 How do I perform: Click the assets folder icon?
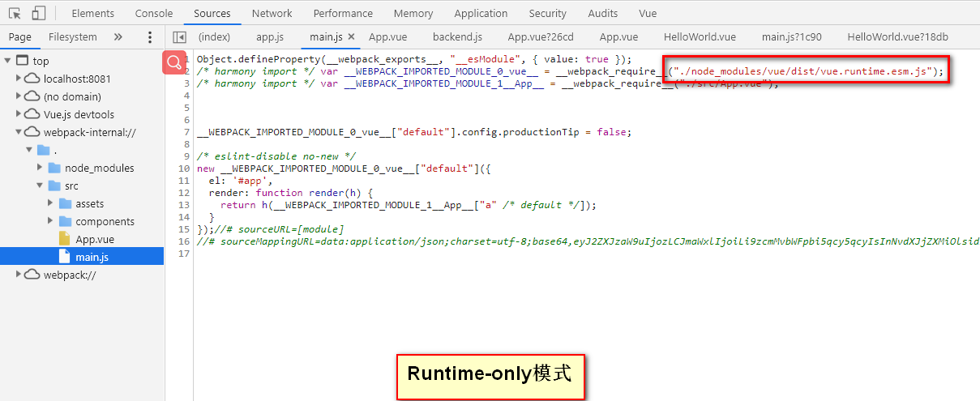click(x=66, y=203)
